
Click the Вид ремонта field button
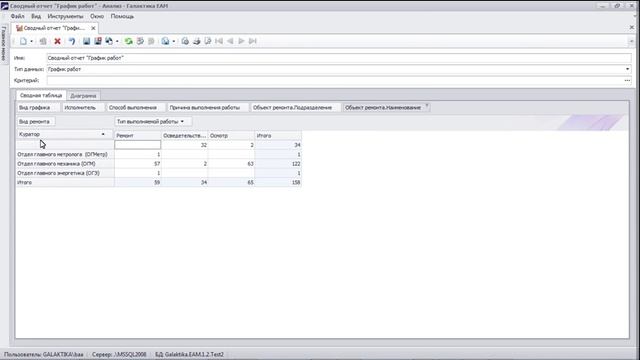click(x=36, y=122)
